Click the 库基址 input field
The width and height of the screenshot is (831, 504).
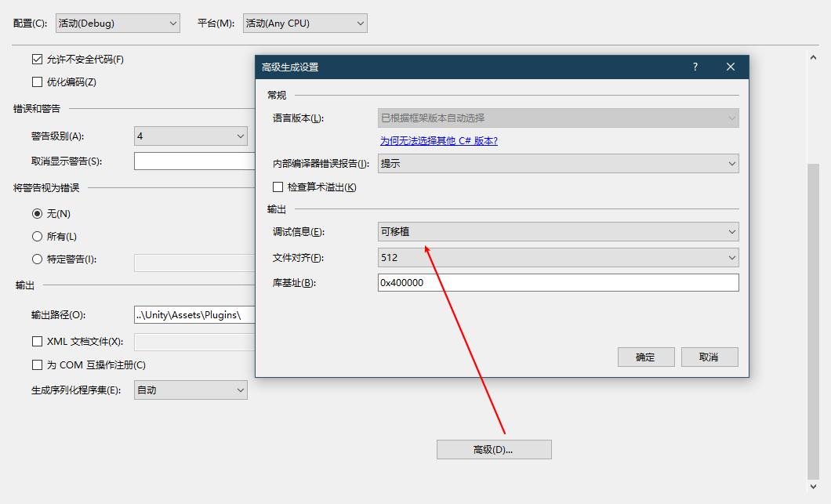pos(558,283)
